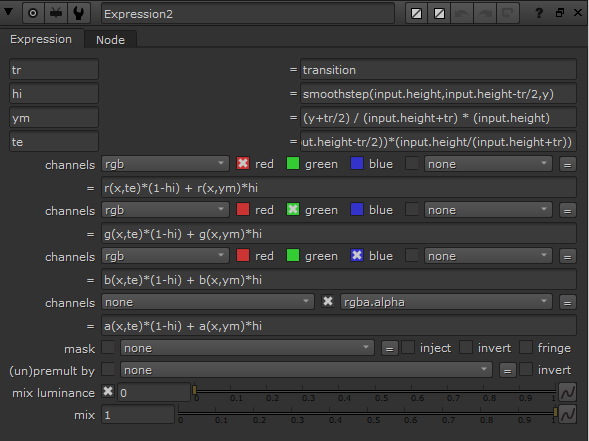Click the undo arrow icon

tap(462, 14)
